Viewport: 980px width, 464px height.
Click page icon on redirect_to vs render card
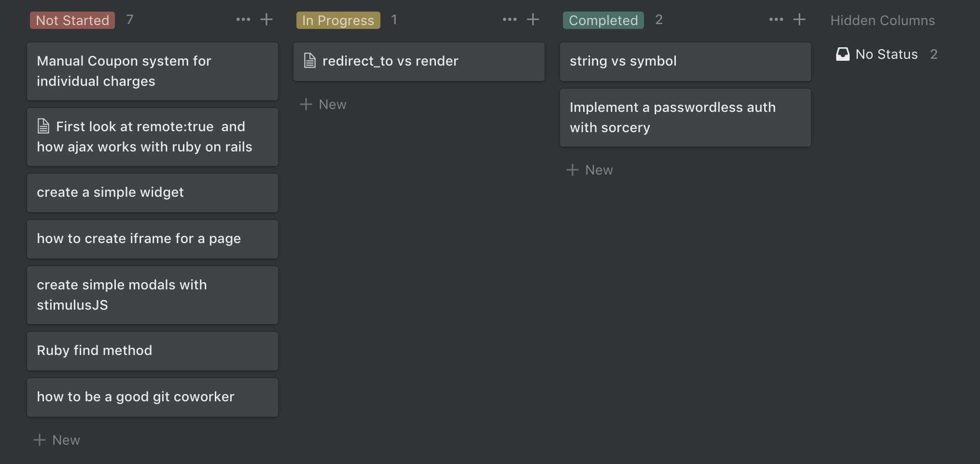[x=310, y=61]
